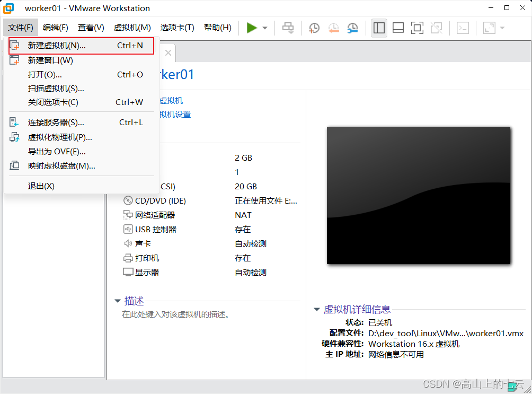Viewport: 532px width, 394px height.
Task: Click the green power-on play button
Action: pos(251,28)
